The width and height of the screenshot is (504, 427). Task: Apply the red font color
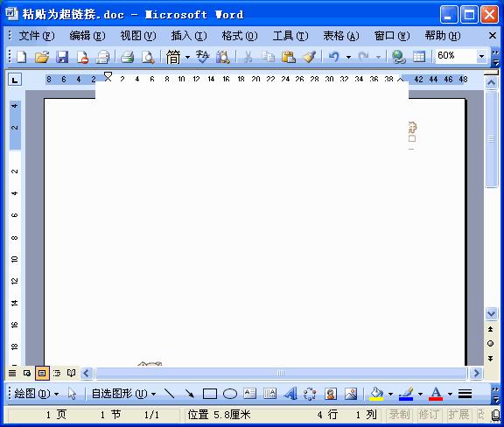(x=436, y=393)
